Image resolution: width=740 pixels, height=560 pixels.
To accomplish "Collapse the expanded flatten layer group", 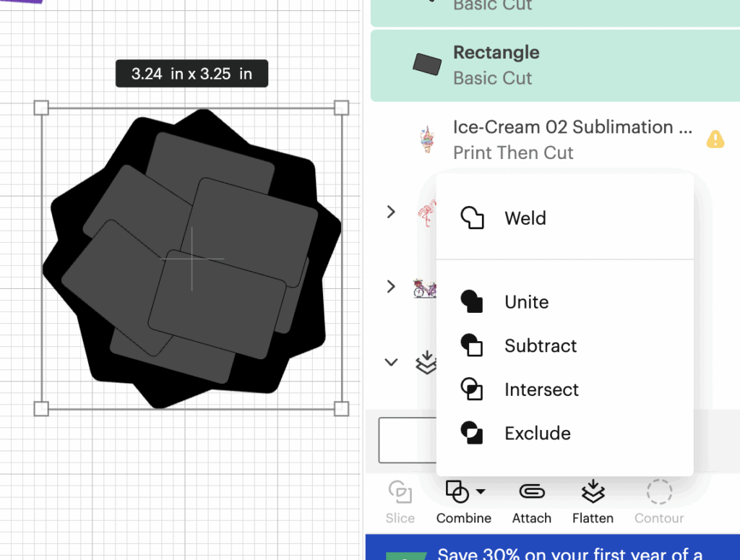I will pyautogui.click(x=391, y=362).
